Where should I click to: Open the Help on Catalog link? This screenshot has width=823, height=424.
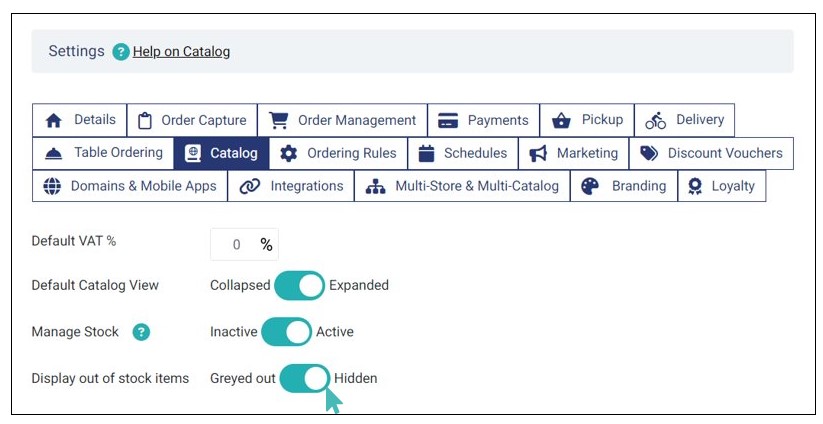click(181, 51)
